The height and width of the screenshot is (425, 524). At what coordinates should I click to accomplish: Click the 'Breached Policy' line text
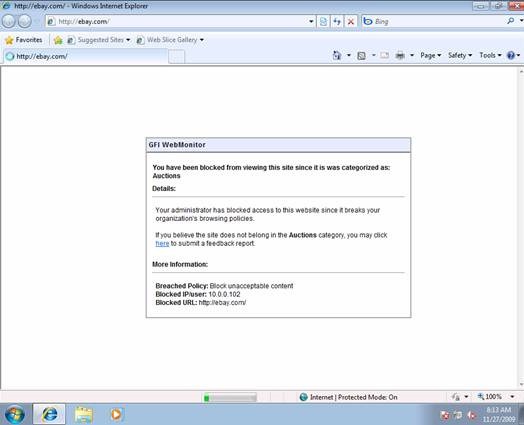tap(224, 286)
